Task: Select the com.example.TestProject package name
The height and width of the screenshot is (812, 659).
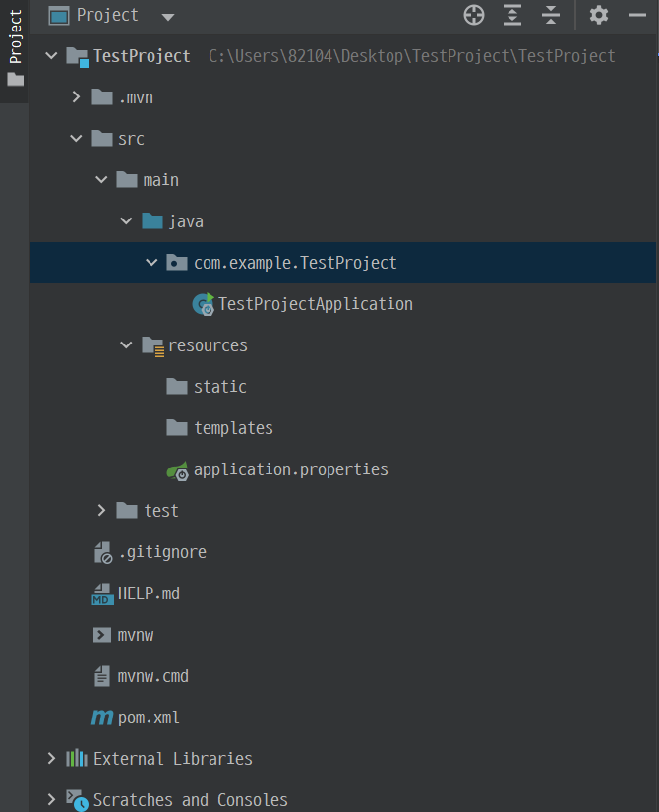Action: (x=295, y=263)
